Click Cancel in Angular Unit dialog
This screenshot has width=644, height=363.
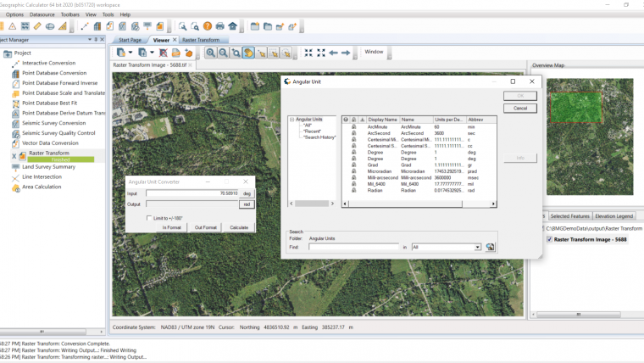[x=520, y=108]
